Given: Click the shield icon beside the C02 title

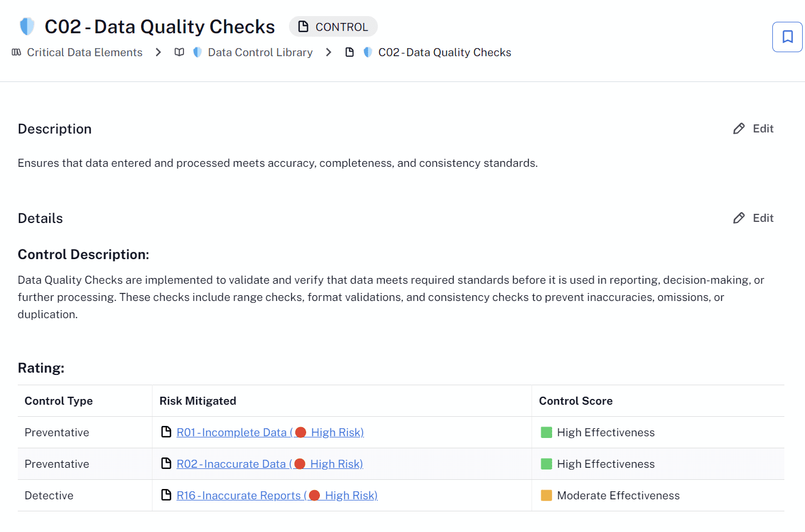Looking at the screenshot, I should [x=27, y=26].
